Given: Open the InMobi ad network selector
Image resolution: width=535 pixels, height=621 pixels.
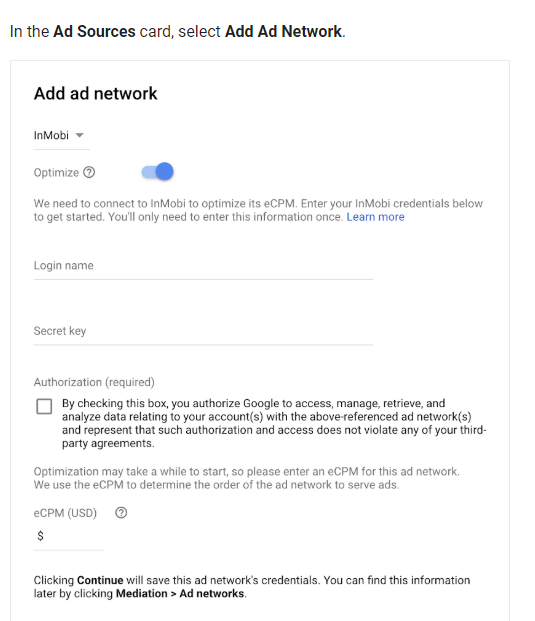Looking at the screenshot, I should [62, 136].
